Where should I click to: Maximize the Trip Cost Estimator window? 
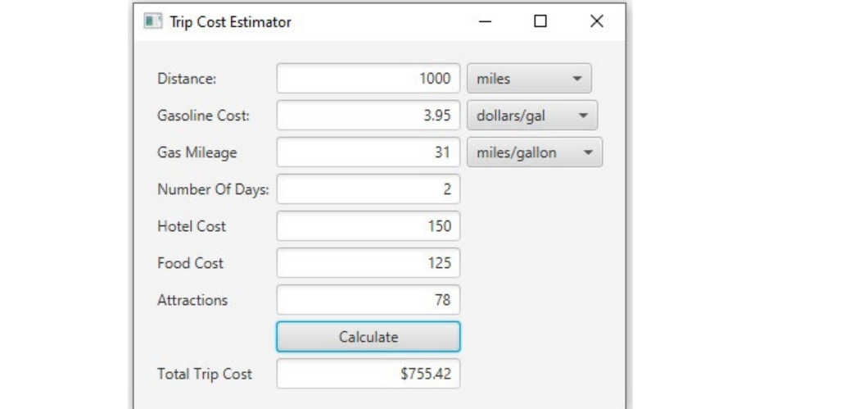pyautogui.click(x=540, y=21)
